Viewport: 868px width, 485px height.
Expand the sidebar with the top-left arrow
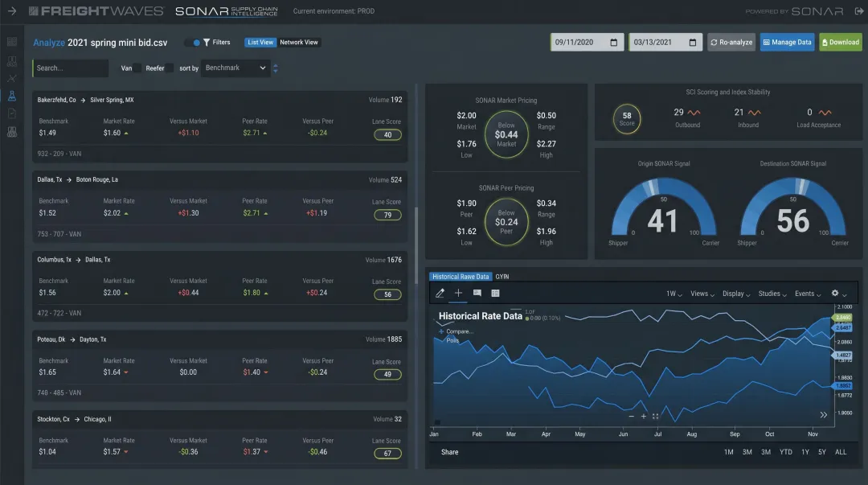(11, 11)
